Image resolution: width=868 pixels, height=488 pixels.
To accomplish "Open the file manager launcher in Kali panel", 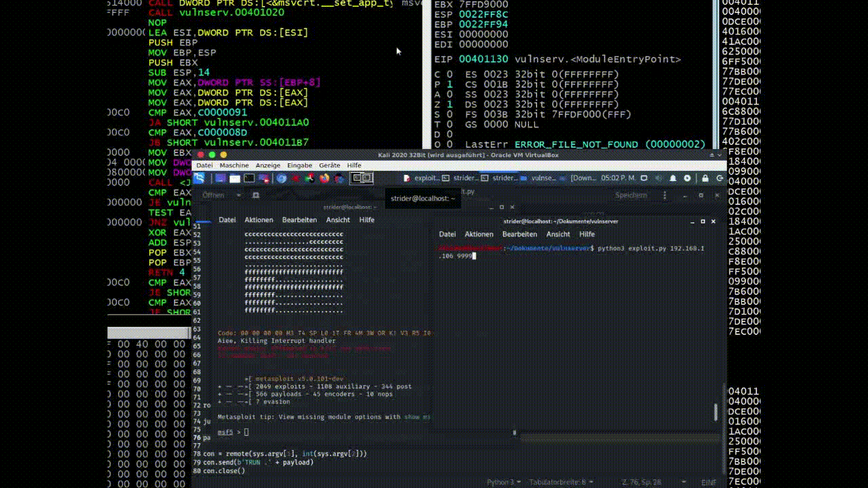I will click(x=235, y=178).
